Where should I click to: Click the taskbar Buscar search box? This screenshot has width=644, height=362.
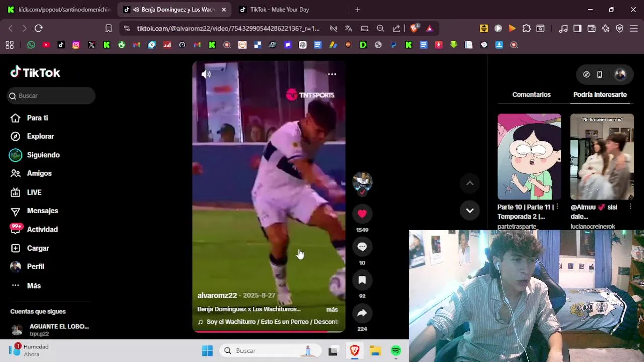tap(271, 351)
